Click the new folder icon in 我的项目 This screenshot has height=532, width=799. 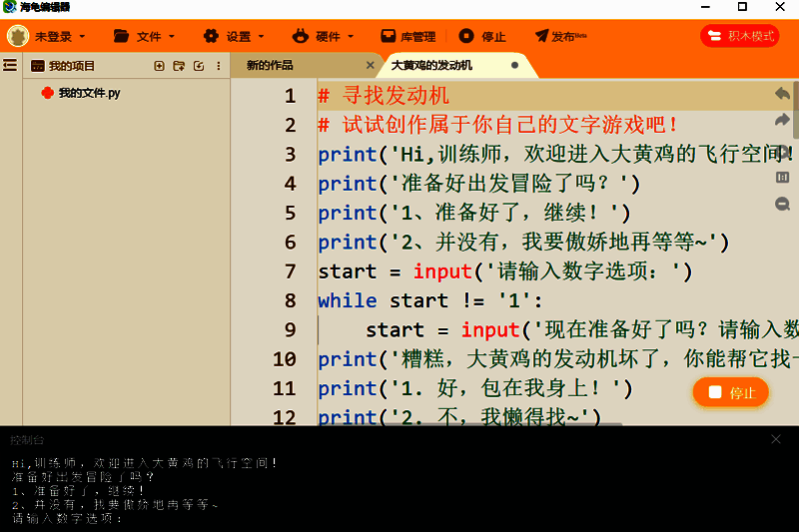[x=179, y=66]
